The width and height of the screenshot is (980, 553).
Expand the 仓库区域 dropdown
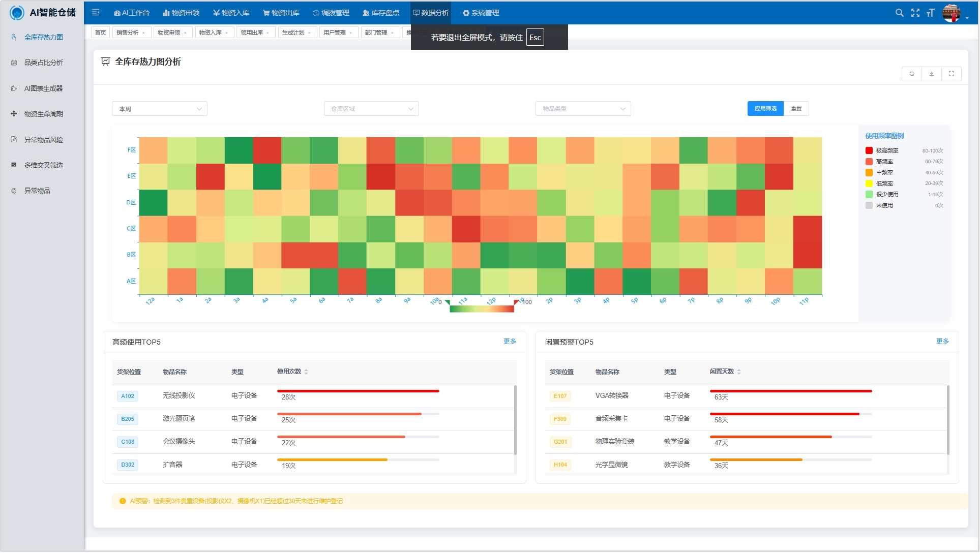coord(371,109)
